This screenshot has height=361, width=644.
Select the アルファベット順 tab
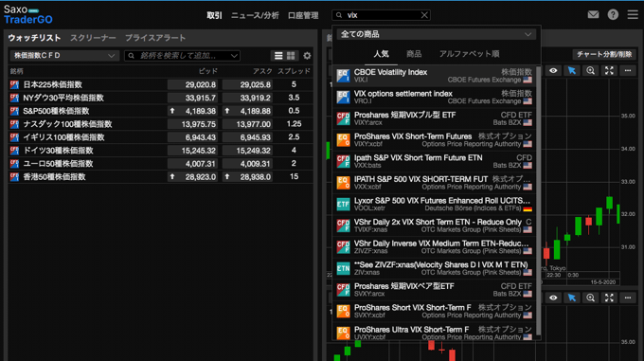tap(469, 54)
